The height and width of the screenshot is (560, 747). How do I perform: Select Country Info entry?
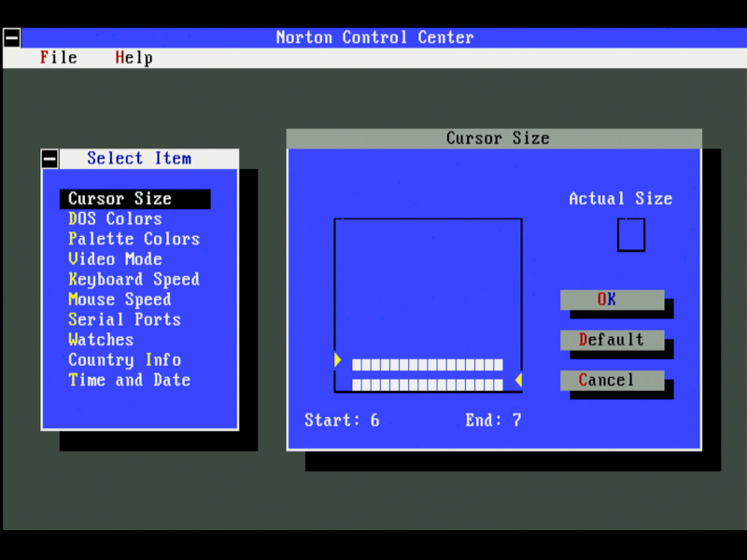tap(125, 360)
